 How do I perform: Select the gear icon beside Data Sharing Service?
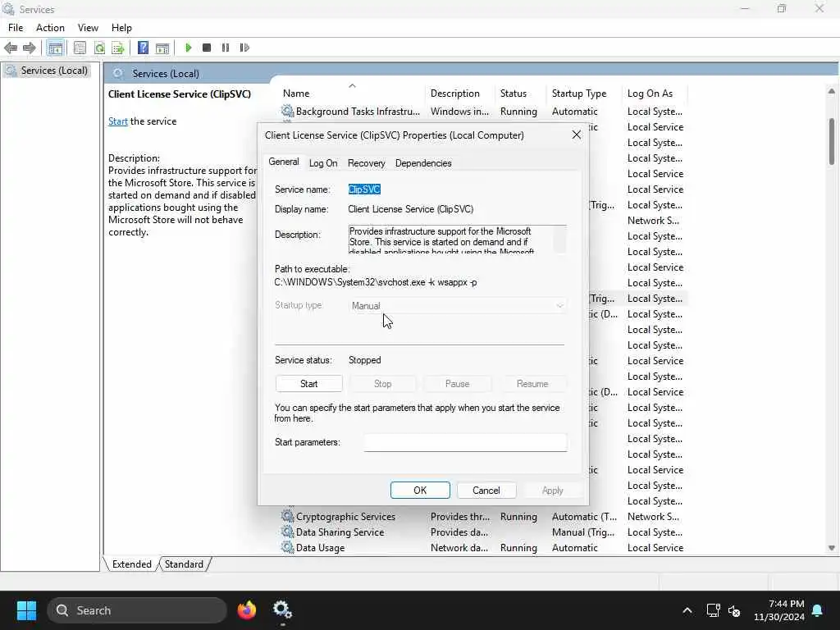click(287, 532)
